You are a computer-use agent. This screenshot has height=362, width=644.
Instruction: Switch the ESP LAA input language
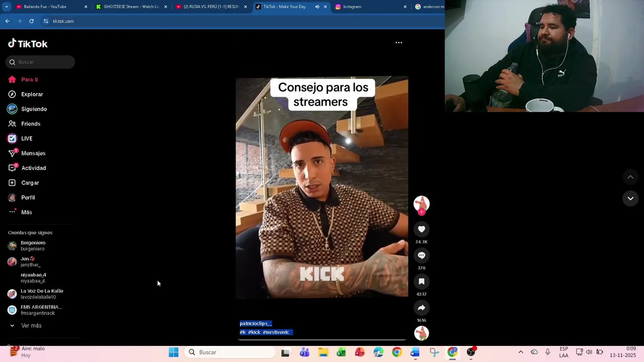(x=564, y=352)
